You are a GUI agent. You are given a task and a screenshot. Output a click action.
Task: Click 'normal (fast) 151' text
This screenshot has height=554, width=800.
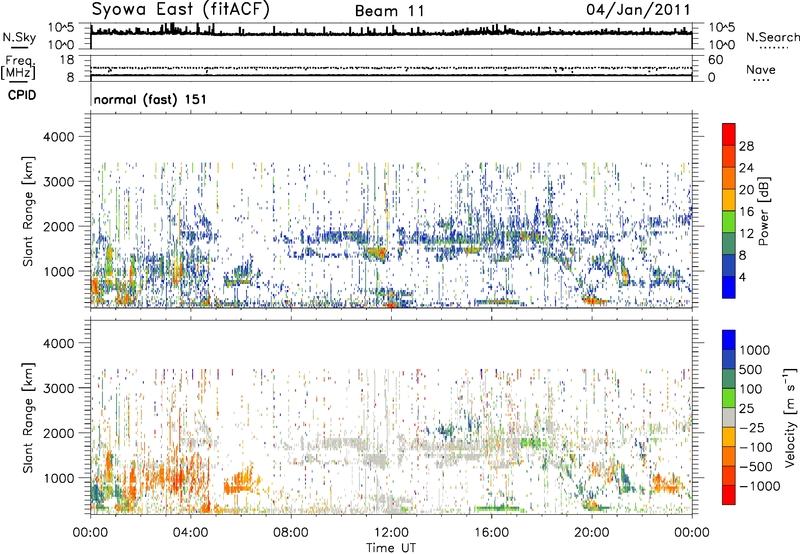coord(151,99)
